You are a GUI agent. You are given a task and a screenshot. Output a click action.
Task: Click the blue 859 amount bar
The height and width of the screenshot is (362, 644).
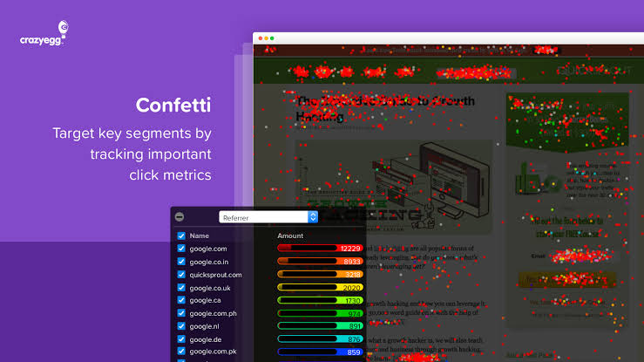tap(320, 352)
